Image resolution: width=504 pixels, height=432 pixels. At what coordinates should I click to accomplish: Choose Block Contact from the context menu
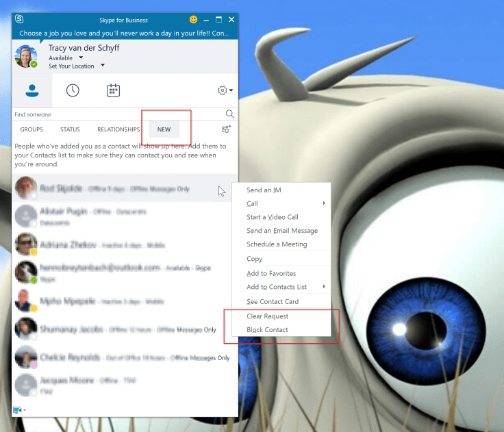[267, 330]
